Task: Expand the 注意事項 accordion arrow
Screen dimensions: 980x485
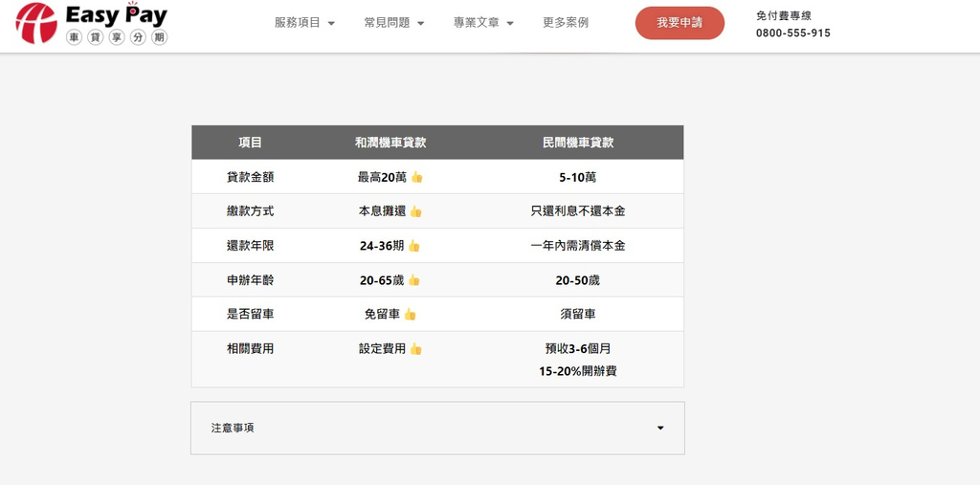Action: [x=660, y=429]
